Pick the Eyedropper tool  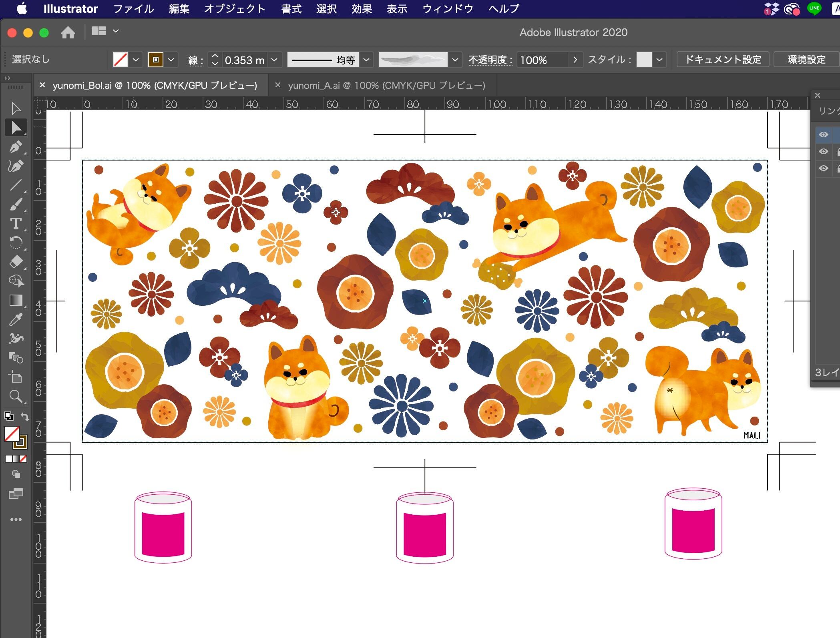[x=16, y=319]
